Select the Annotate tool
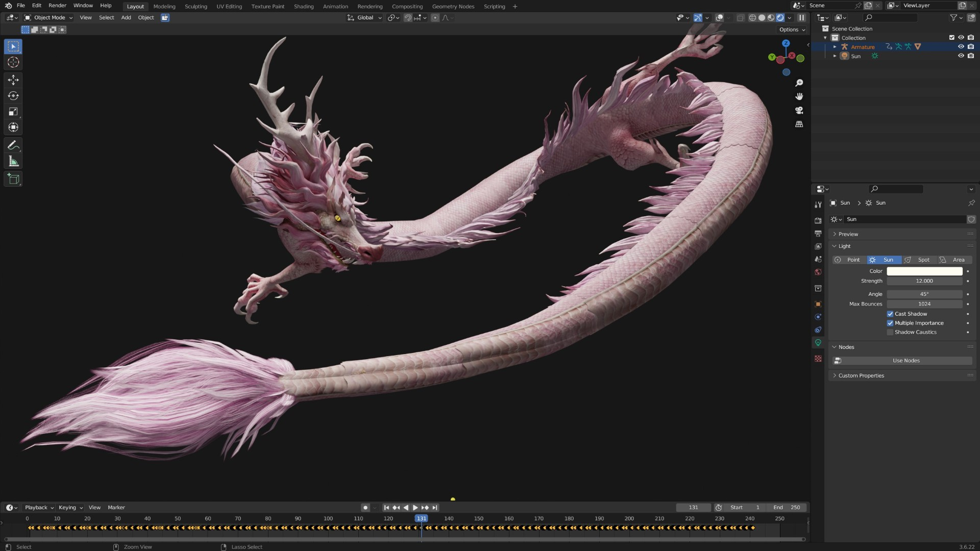The image size is (980, 551). click(13, 146)
